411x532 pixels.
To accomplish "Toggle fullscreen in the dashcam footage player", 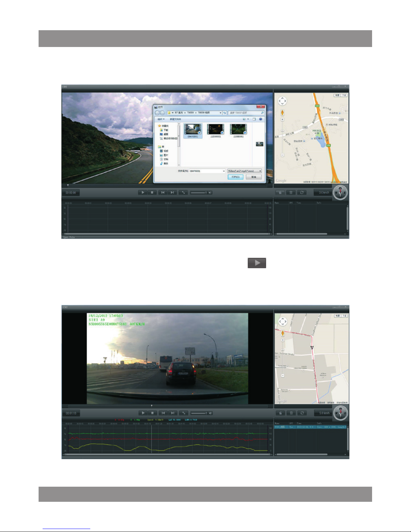I will click(x=184, y=413).
